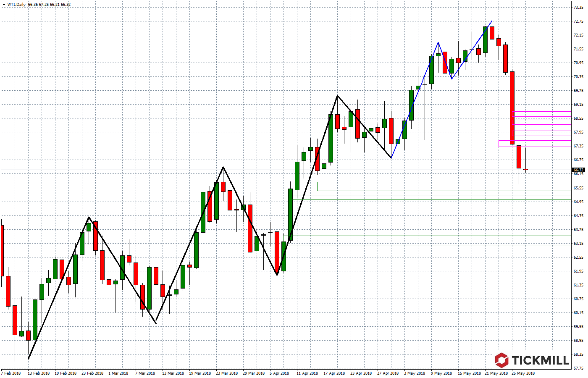Click the 70.95 price axis label

tap(578, 63)
